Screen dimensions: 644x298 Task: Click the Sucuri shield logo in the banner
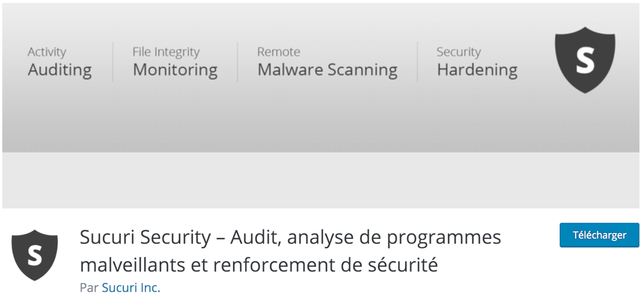(585, 60)
